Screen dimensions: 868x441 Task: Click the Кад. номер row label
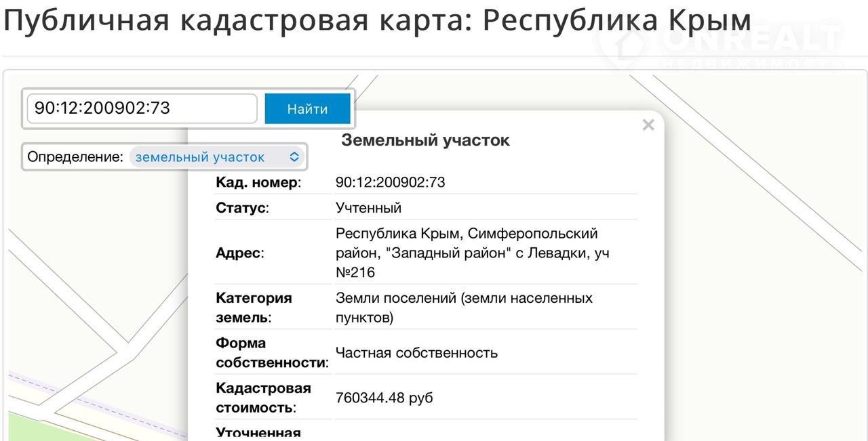pyautogui.click(x=258, y=182)
